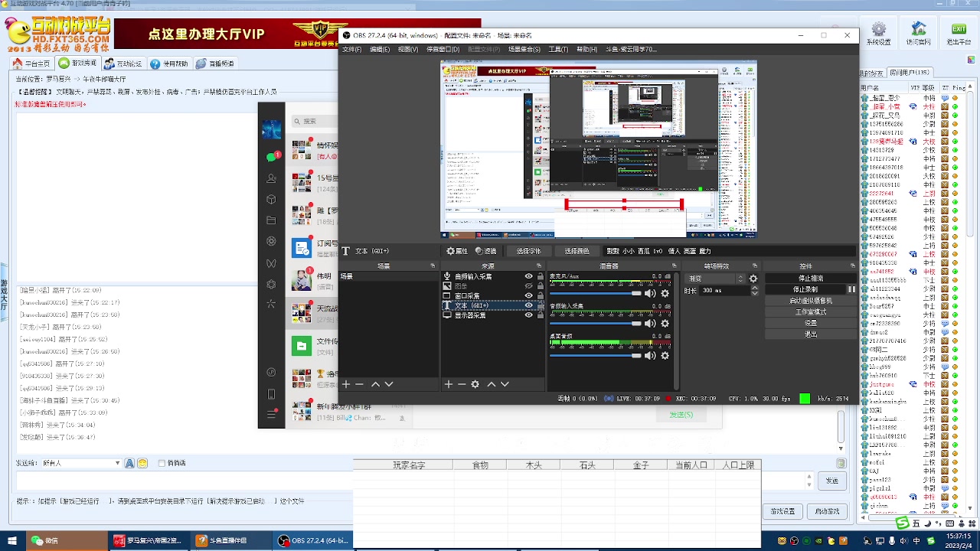The height and width of the screenshot is (551, 980).
Task: Open the 工具(T) menu in OBS
Action: (x=558, y=49)
